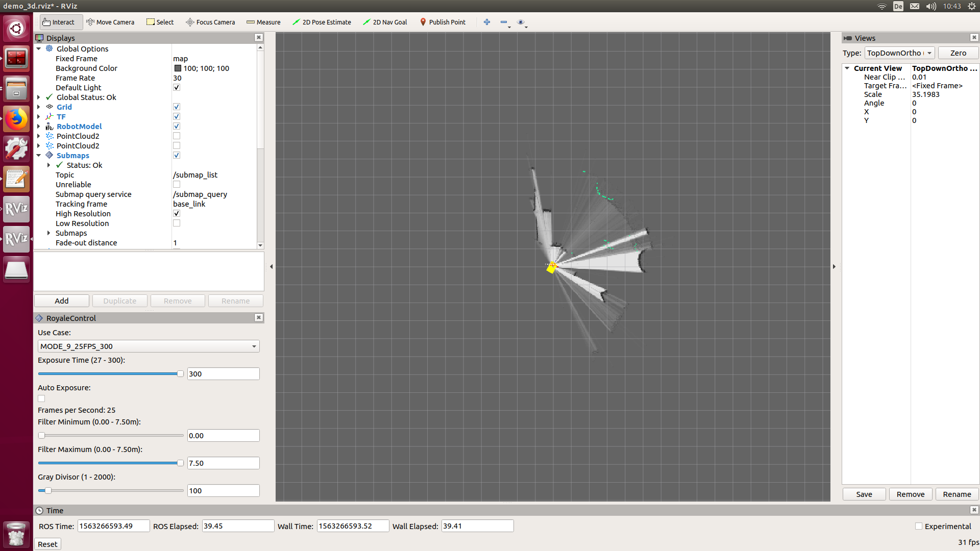980x551 pixels.
Task: Click the Background Color swatch
Action: tap(178, 68)
